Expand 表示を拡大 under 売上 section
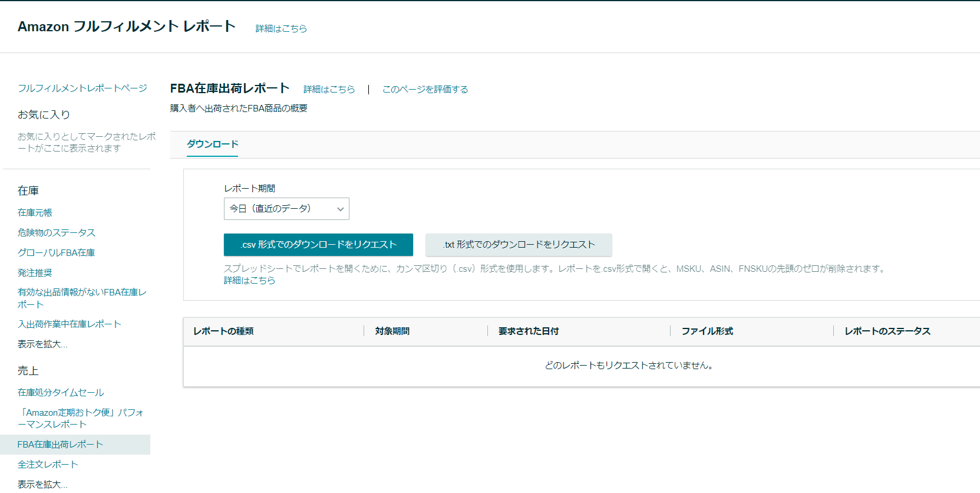The height and width of the screenshot is (493, 980). 42,484
